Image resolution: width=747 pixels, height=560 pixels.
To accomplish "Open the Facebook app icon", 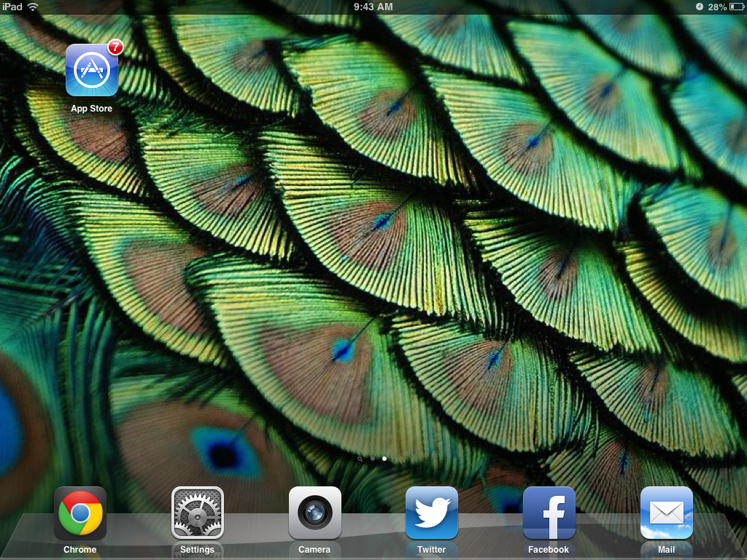I will point(549,513).
